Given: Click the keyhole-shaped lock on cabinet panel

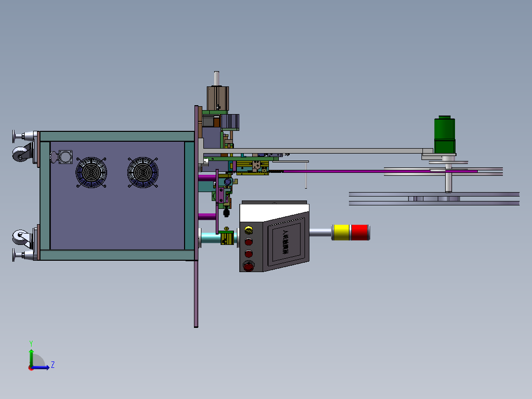Looking at the screenshot, I should click(x=54, y=157).
